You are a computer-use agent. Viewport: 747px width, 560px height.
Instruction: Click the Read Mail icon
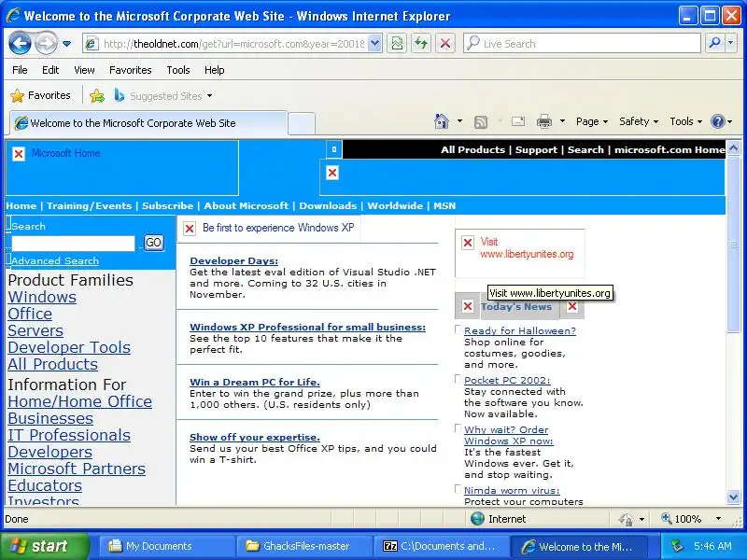click(518, 121)
